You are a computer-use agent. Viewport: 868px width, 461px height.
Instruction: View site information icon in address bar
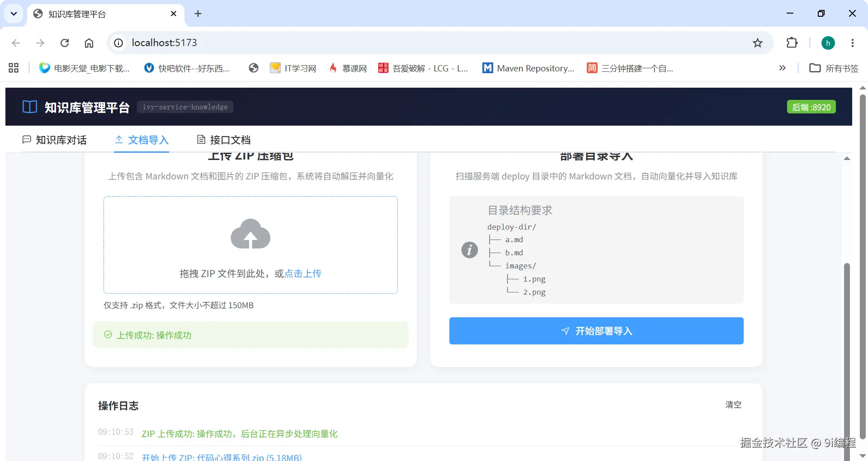click(x=118, y=43)
